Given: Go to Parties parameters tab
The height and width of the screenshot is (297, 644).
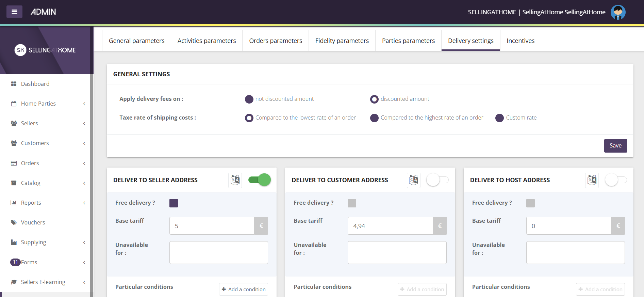Looking at the screenshot, I should (x=408, y=41).
